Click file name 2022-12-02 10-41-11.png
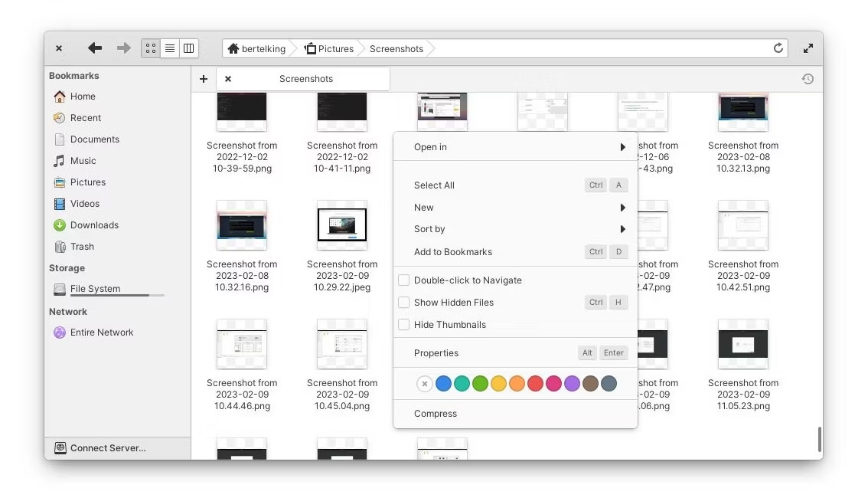Image resolution: width=868 pixels, height=498 pixels. (342, 157)
